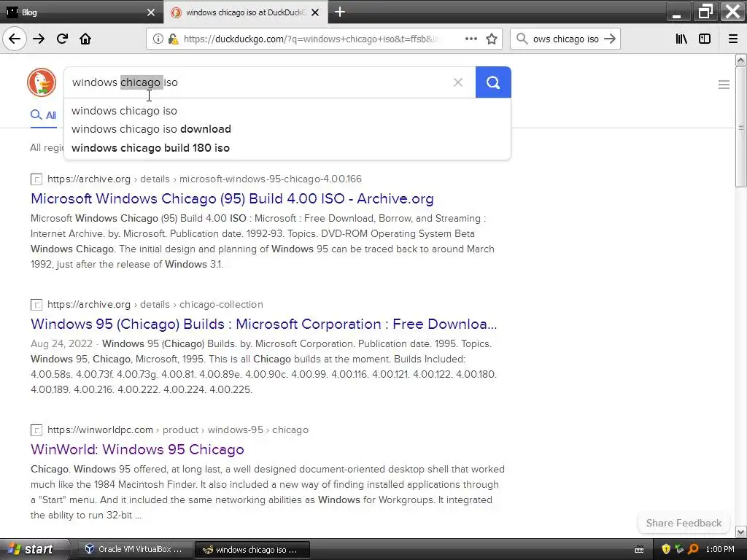Select the All results tab
747x560 pixels.
[x=43, y=115]
